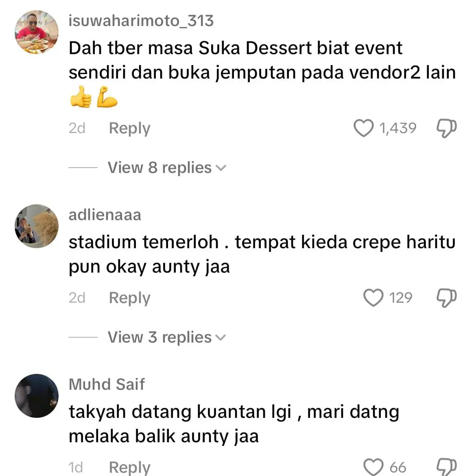Open isuwaharimoto_313's profile picture
Screen dimensions: 476x476
(37, 32)
